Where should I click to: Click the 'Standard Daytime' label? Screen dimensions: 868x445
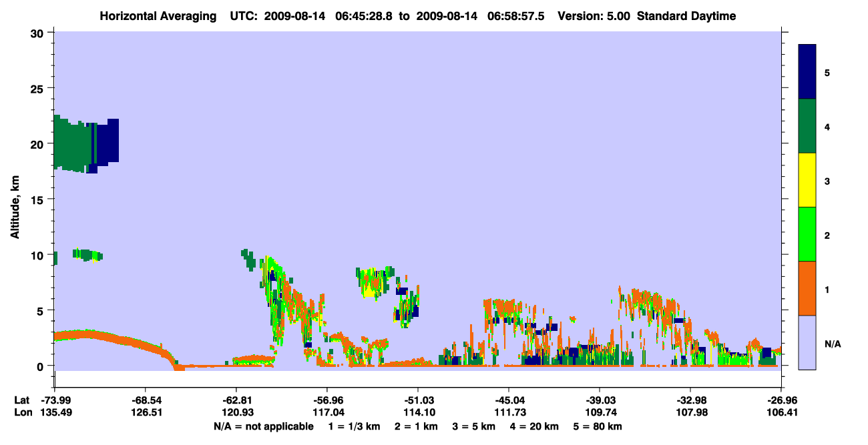pos(686,16)
